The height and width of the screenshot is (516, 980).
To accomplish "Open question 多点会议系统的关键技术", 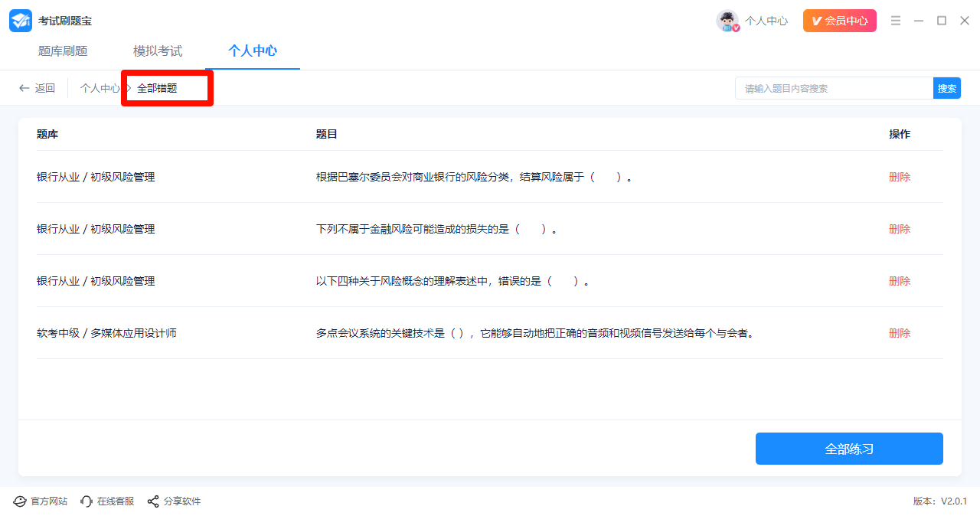I will click(535, 333).
